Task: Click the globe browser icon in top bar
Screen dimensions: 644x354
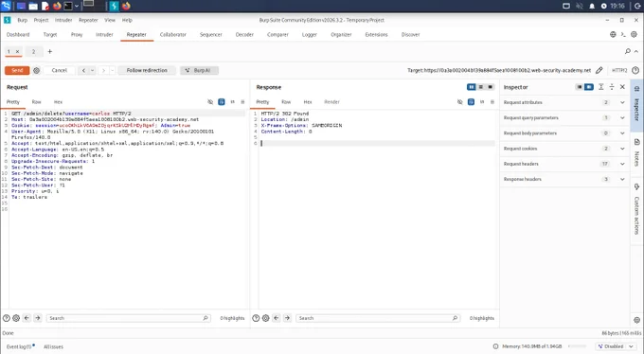Action: pos(613,34)
